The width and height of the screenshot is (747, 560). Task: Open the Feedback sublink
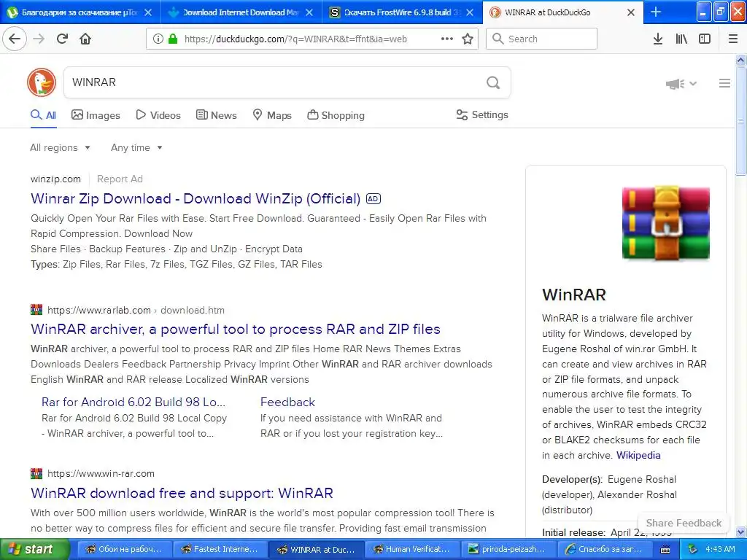pos(287,402)
